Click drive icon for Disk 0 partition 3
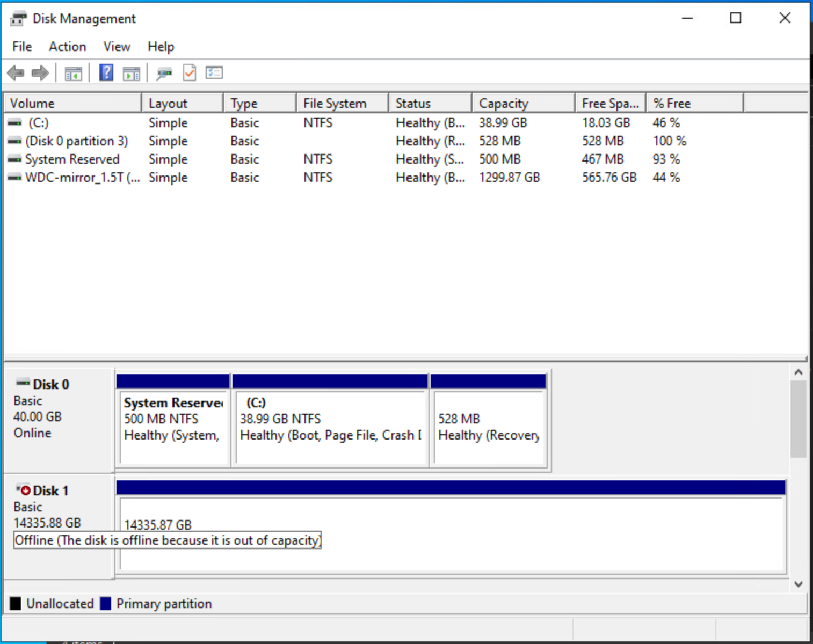Image resolution: width=813 pixels, height=644 pixels. 14,141
